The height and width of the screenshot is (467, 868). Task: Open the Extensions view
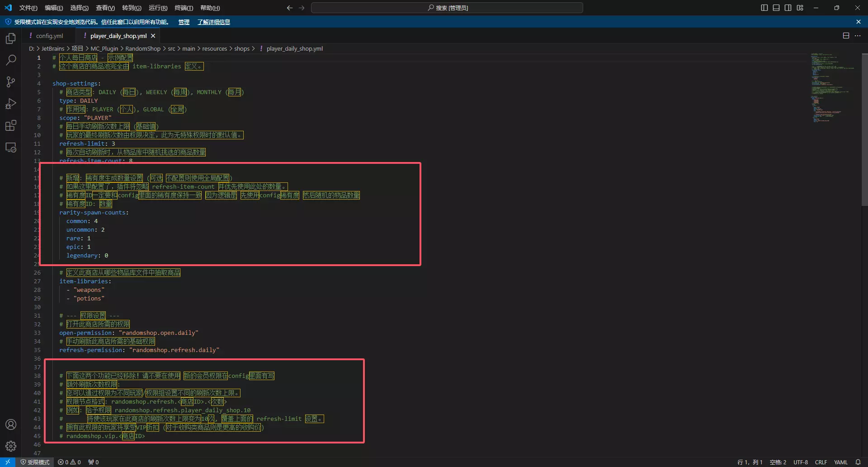[x=11, y=125]
